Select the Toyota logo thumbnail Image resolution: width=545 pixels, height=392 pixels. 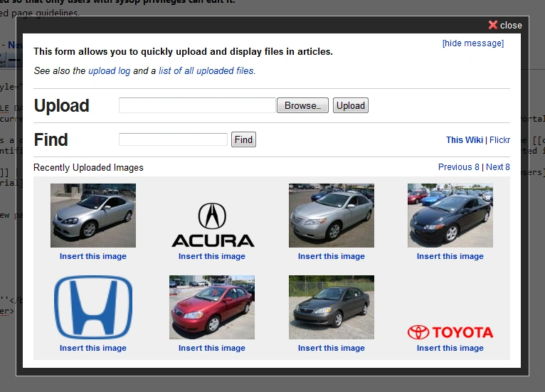[x=450, y=332]
